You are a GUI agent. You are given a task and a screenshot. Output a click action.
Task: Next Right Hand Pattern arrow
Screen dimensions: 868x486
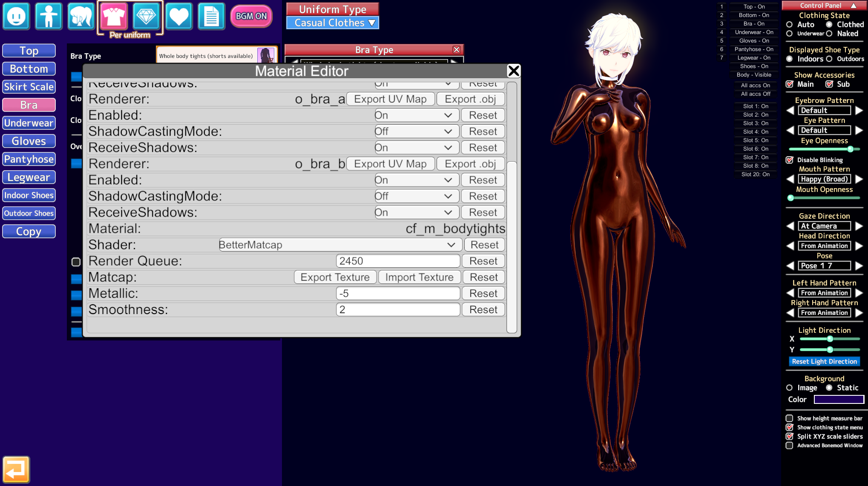pyautogui.click(x=859, y=313)
